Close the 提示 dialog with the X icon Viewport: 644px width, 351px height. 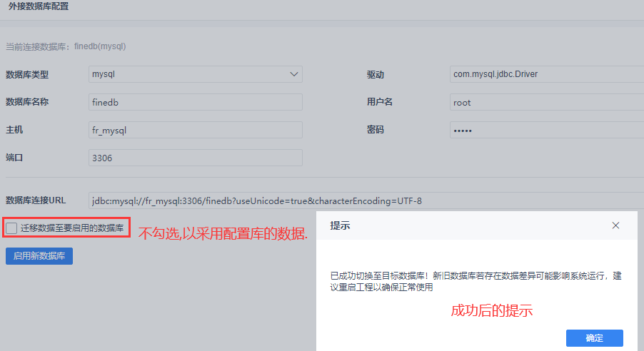(616, 225)
